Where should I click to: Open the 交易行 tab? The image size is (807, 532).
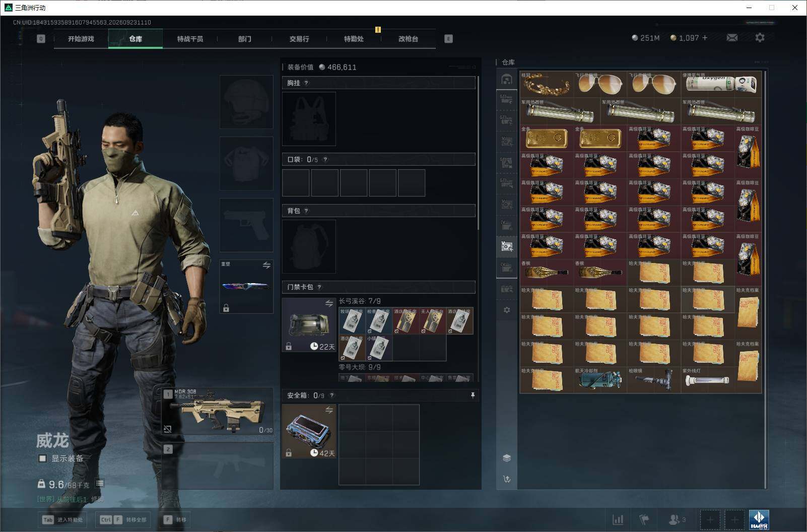click(x=299, y=39)
